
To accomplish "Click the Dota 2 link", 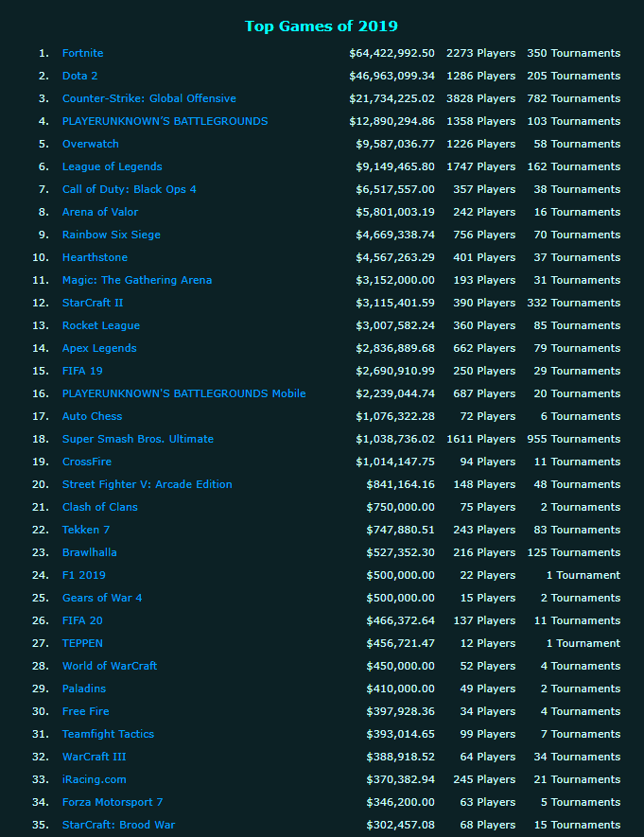I will (79, 76).
